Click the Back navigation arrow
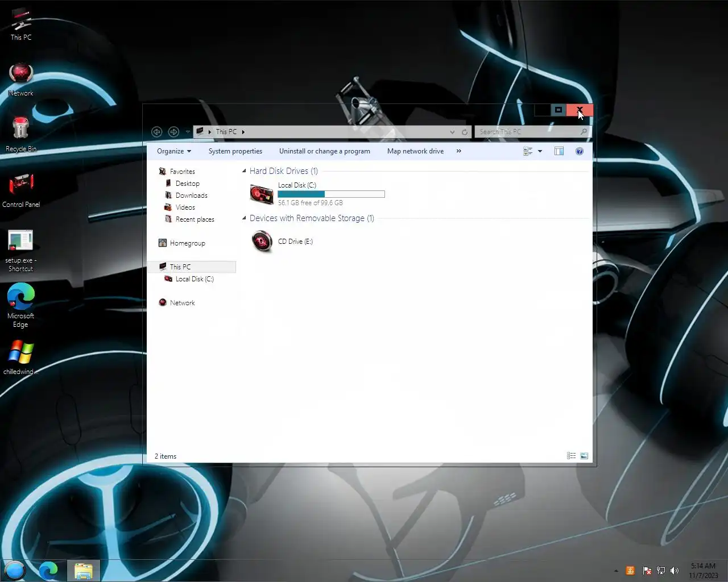728x582 pixels. [156, 132]
